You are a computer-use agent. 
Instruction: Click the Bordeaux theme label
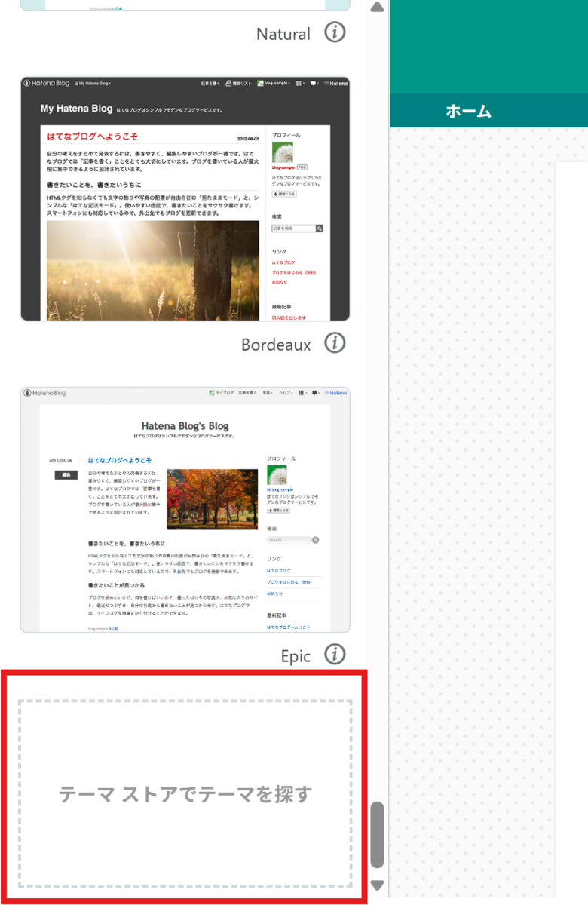pyautogui.click(x=276, y=345)
